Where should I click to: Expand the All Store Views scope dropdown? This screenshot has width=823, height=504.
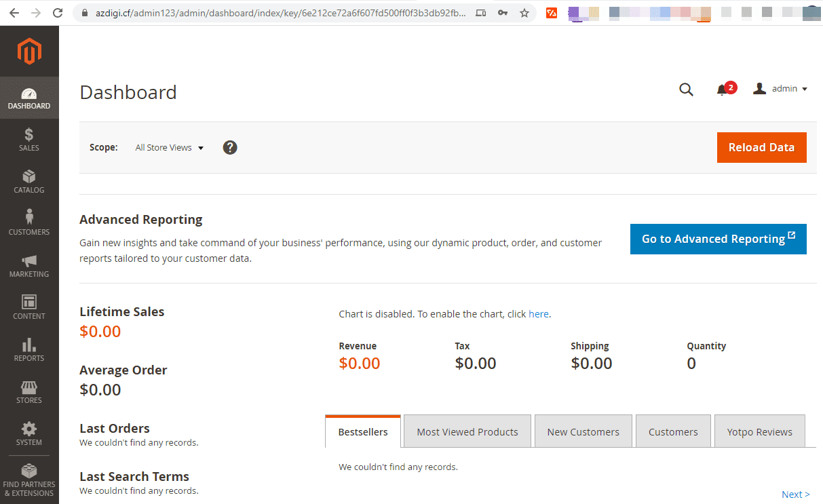click(x=170, y=148)
